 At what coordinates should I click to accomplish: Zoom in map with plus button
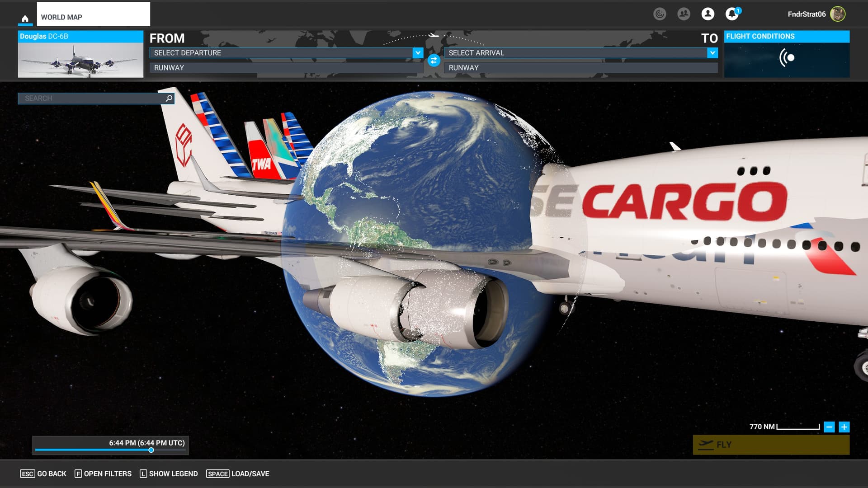click(x=844, y=427)
